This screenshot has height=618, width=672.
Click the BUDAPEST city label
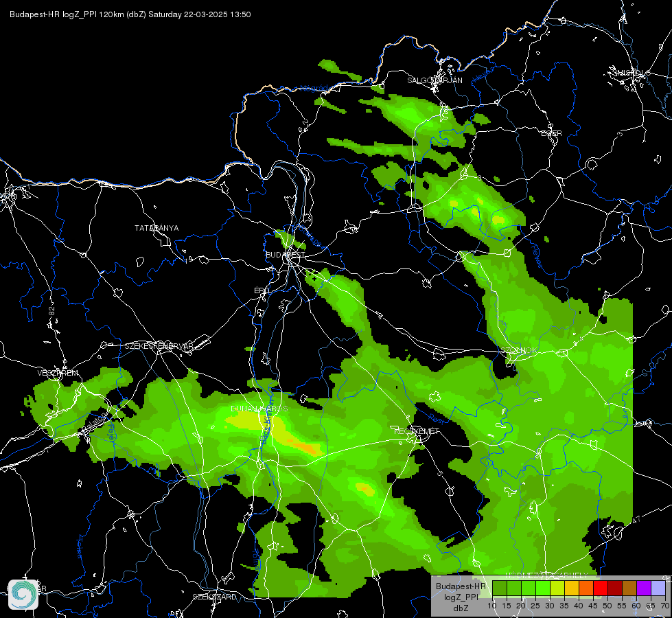(286, 255)
